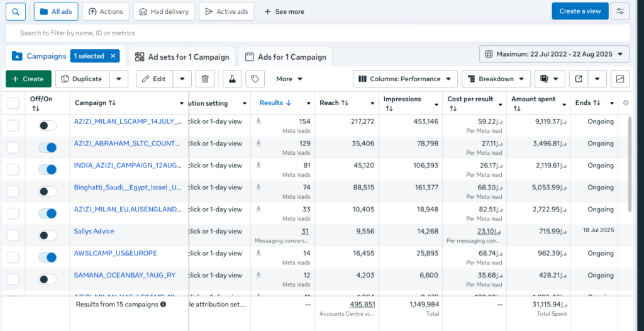644x331 pixels.
Task: Click the trash delete icon
Action: coord(205,79)
